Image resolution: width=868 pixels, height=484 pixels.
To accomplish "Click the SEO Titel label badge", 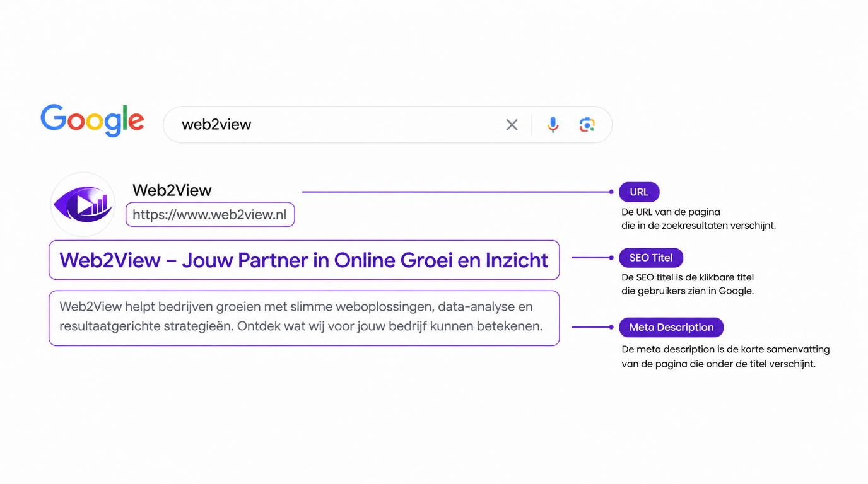I will [x=651, y=258].
